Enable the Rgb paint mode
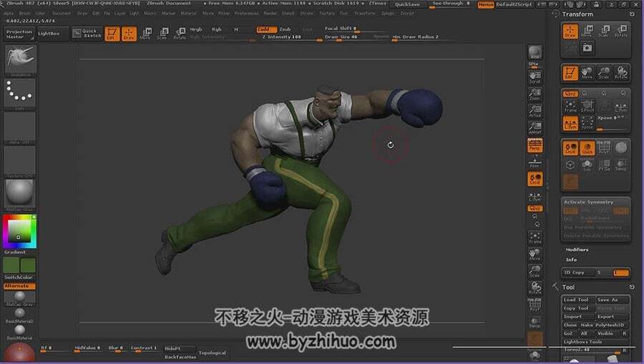Screen dimensions: 644x364 (216, 29)
